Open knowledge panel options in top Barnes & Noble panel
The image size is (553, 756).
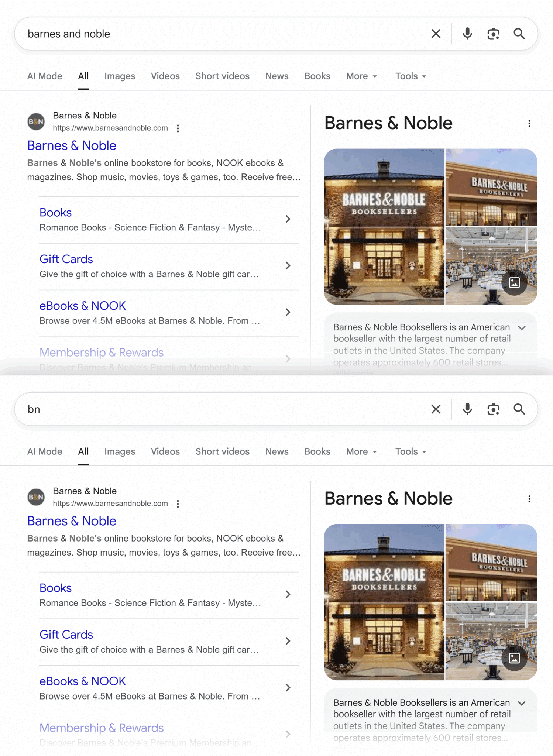point(529,124)
